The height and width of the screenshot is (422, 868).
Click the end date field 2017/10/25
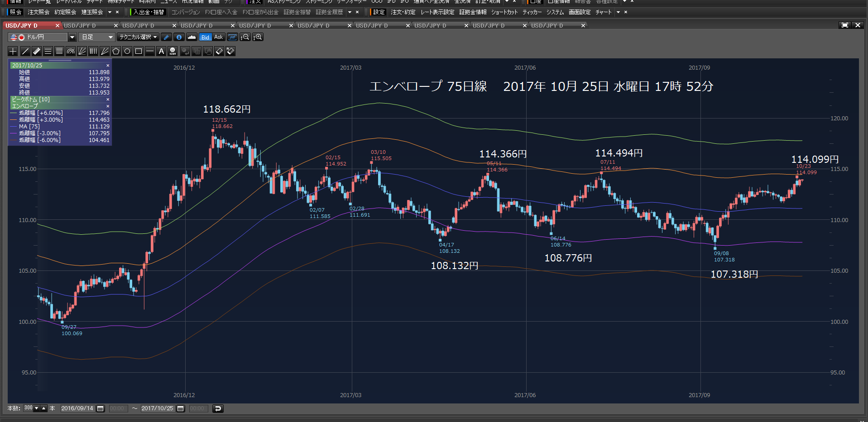coord(158,408)
